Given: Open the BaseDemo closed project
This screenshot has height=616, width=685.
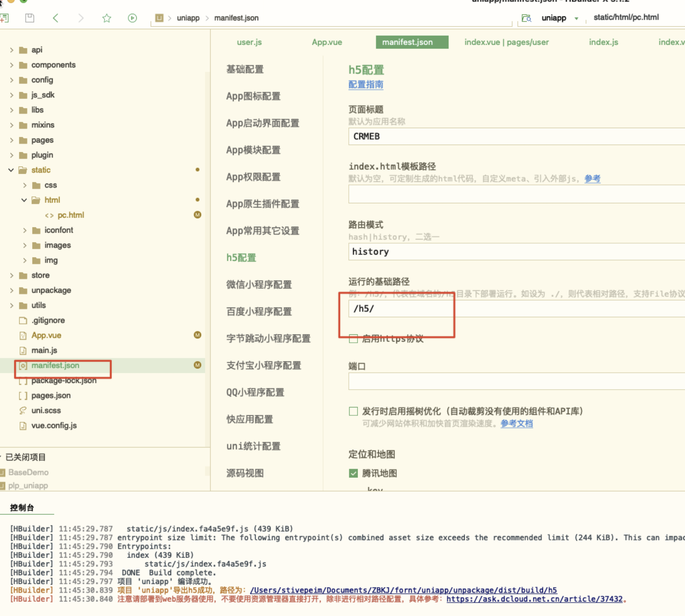Looking at the screenshot, I should (x=28, y=472).
